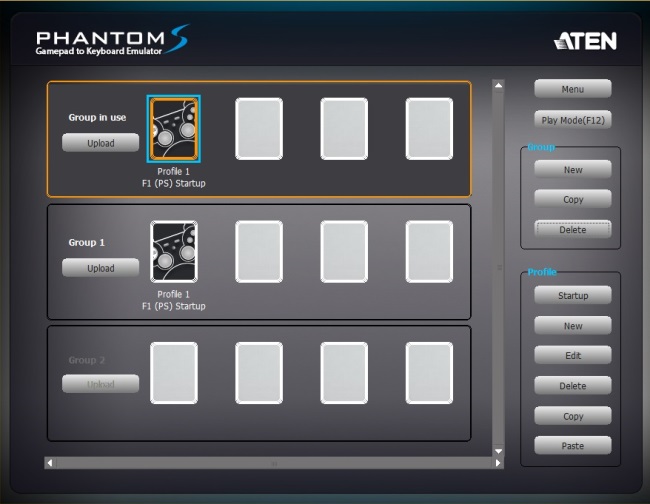This screenshot has width=650, height=504.
Task: Upload the Group in use profiles
Action: pyautogui.click(x=100, y=143)
